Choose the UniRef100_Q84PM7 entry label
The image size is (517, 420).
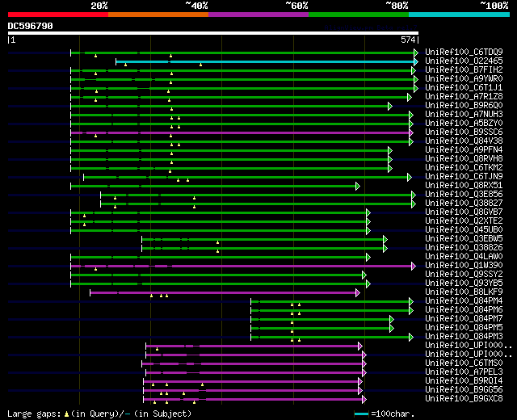pos(464,319)
